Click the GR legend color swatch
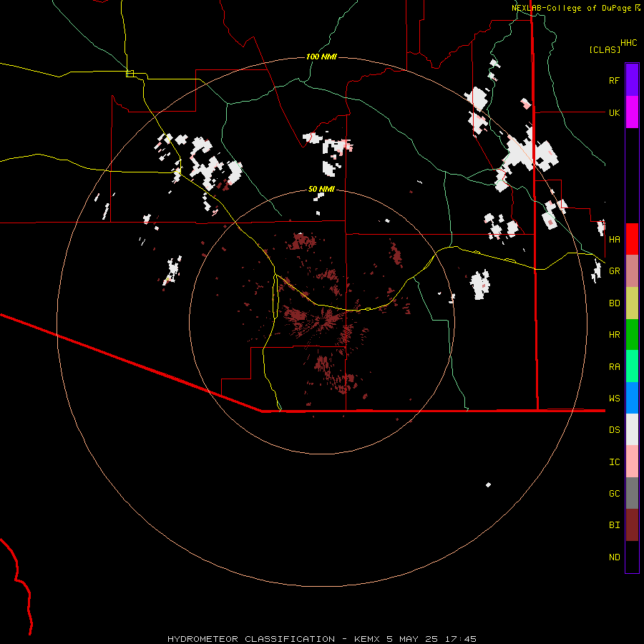 [x=632, y=270]
